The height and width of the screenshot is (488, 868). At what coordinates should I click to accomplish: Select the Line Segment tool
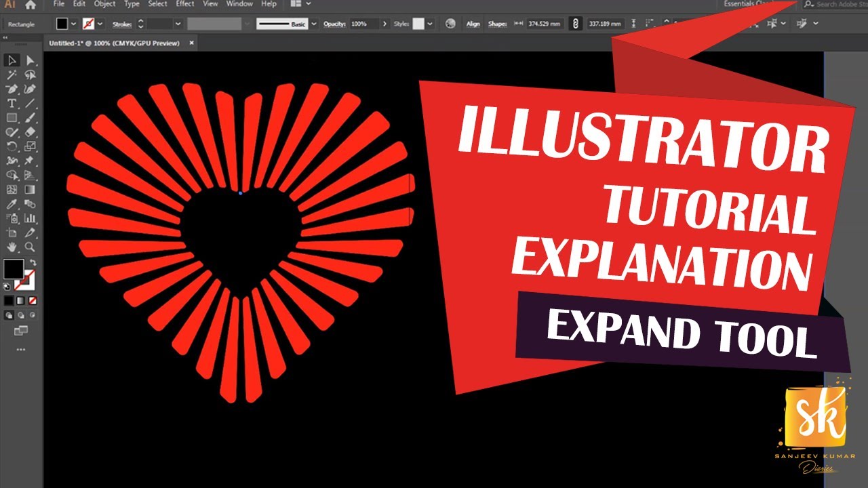point(30,103)
